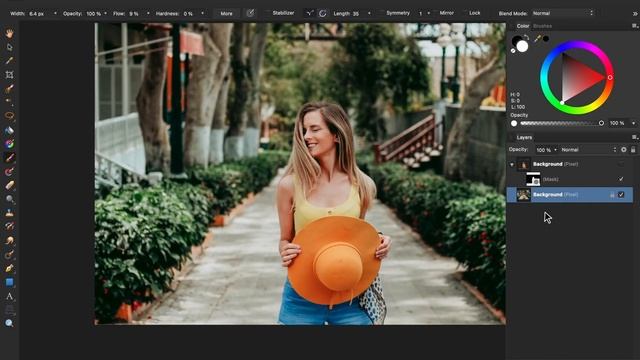This screenshot has height=360, width=640.
Task: Click the selected Background layer thumbnail
Action: (x=524, y=195)
